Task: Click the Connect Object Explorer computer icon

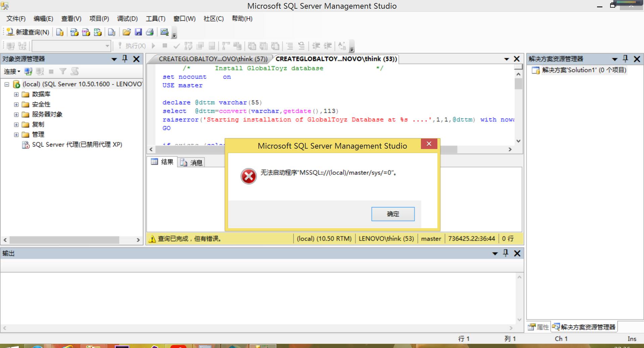Action: pyautogui.click(x=28, y=71)
